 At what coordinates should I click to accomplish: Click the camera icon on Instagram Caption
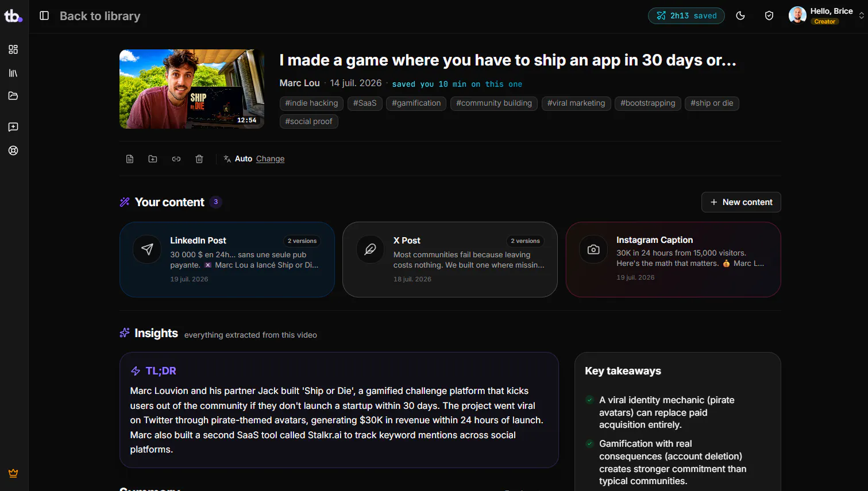pyautogui.click(x=593, y=249)
